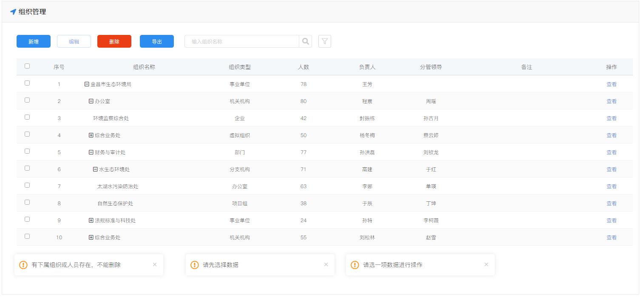Click 查看 for 财务与审计处
Viewport: 644px width, 298px height.
612,152
